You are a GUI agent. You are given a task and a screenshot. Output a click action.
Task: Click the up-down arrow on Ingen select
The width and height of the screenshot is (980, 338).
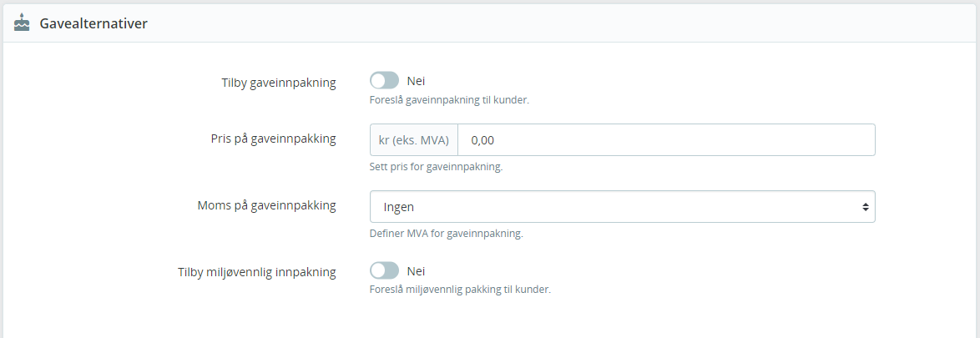(865, 207)
